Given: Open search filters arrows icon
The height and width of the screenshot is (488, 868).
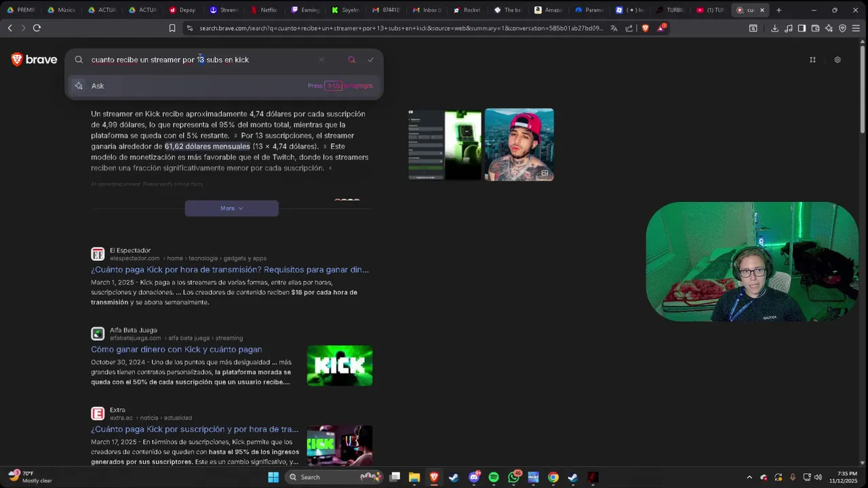Looking at the screenshot, I should click(x=812, y=60).
